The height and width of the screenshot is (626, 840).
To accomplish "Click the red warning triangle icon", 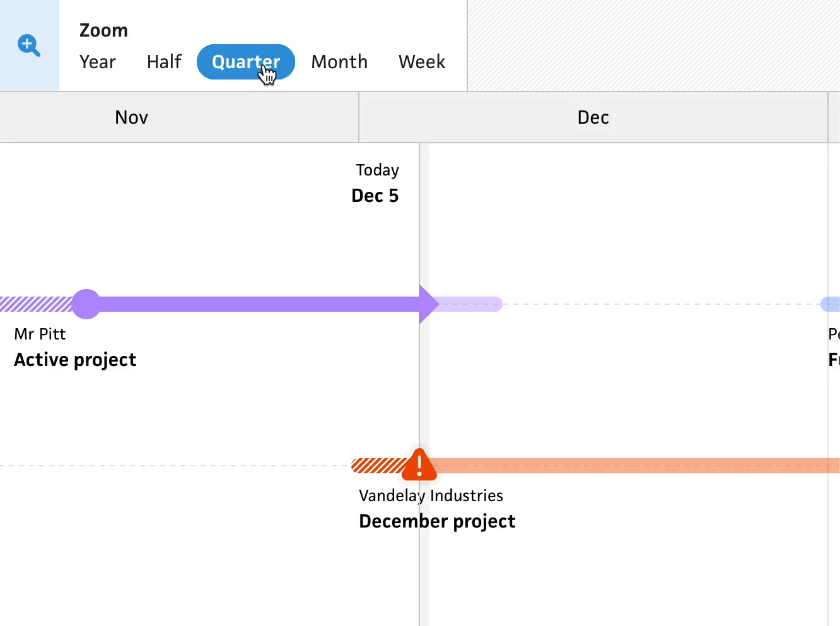I will click(x=419, y=466).
